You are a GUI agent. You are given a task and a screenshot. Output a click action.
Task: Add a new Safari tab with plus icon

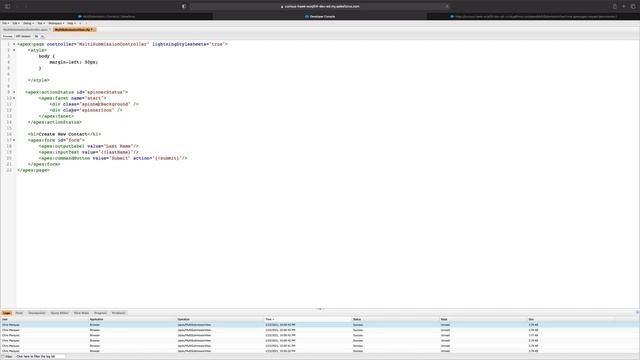pyautogui.click(x=624, y=6)
